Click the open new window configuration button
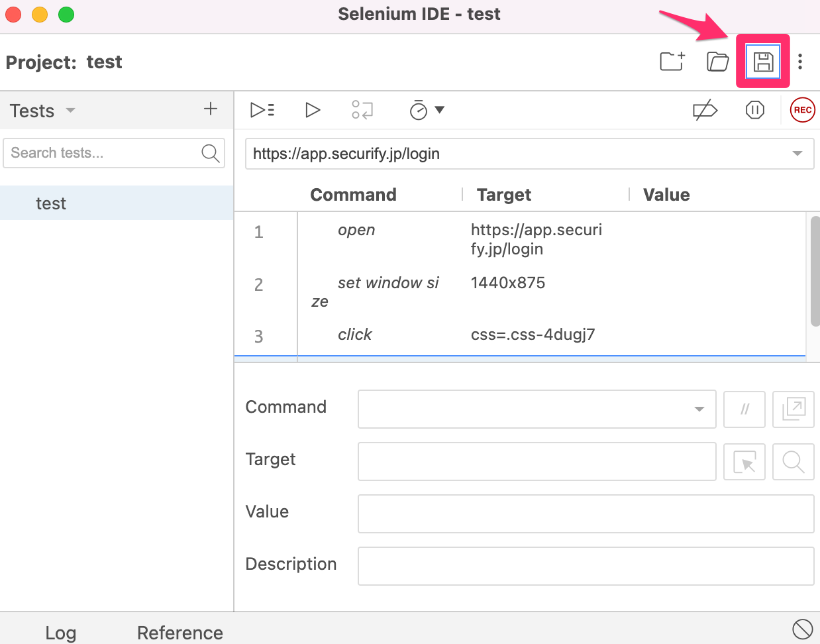 [794, 409]
